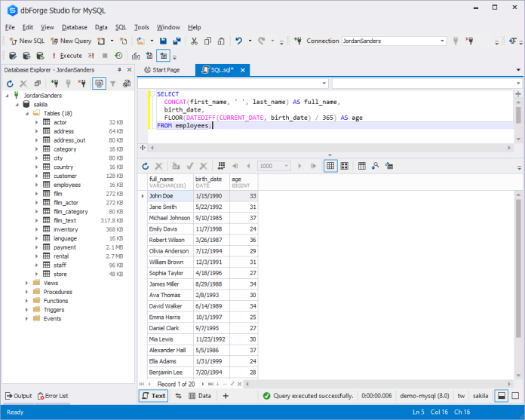525x420 pixels.
Task: Click the Save icon in the toolbar
Action: 164,41
